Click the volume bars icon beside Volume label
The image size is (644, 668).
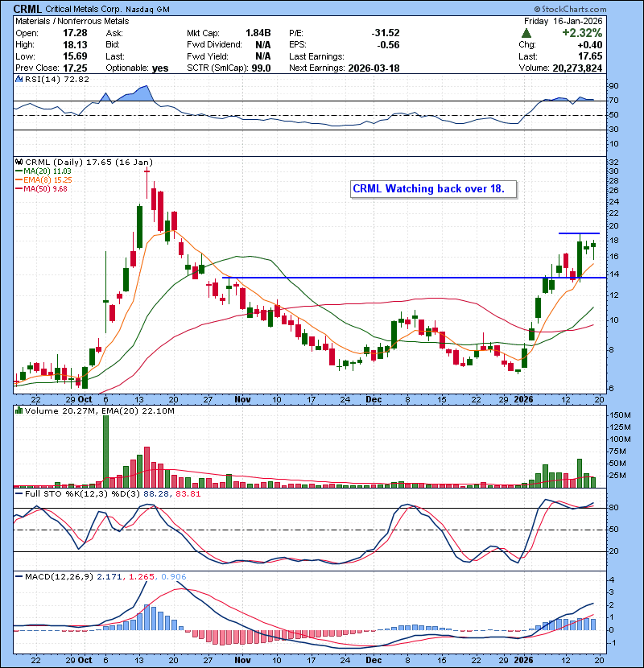19,411
